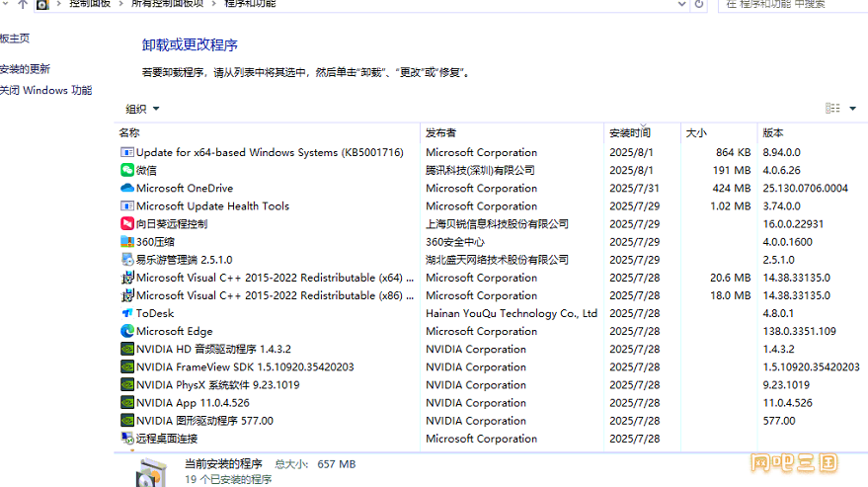Click publisher 腾讯科技(深圳)有限公司
The width and height of the screenshot is (868, 487).
point(480,170)
